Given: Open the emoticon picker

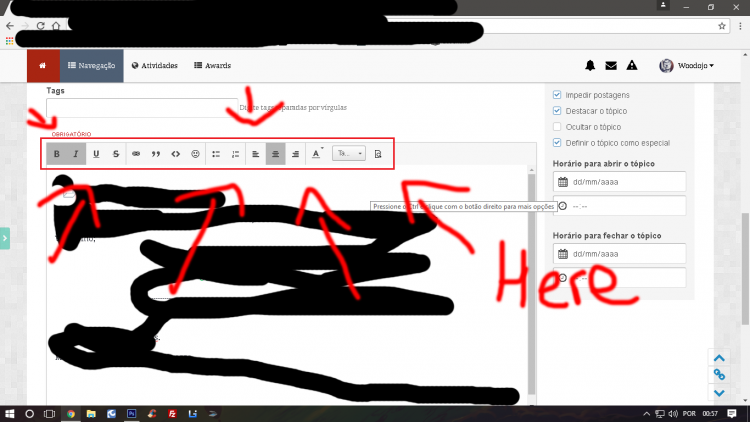Looking at the screenshot, I should pyautogui.click(x=196, y=154).
